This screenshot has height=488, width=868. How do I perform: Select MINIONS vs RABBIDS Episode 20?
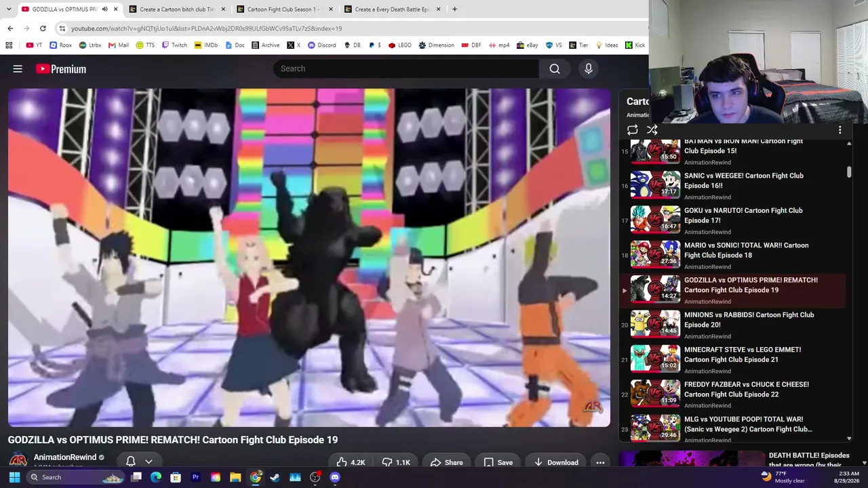point(733,324)
